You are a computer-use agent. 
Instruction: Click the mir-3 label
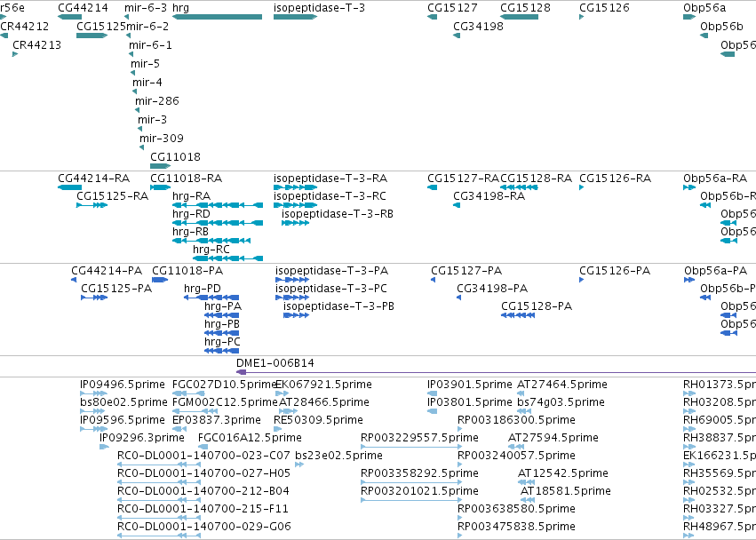[x=153, y=120]
